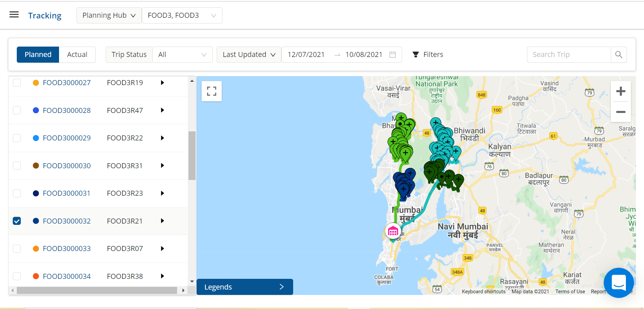
Task: Open the chat support bubble
Action: (619, 283)
